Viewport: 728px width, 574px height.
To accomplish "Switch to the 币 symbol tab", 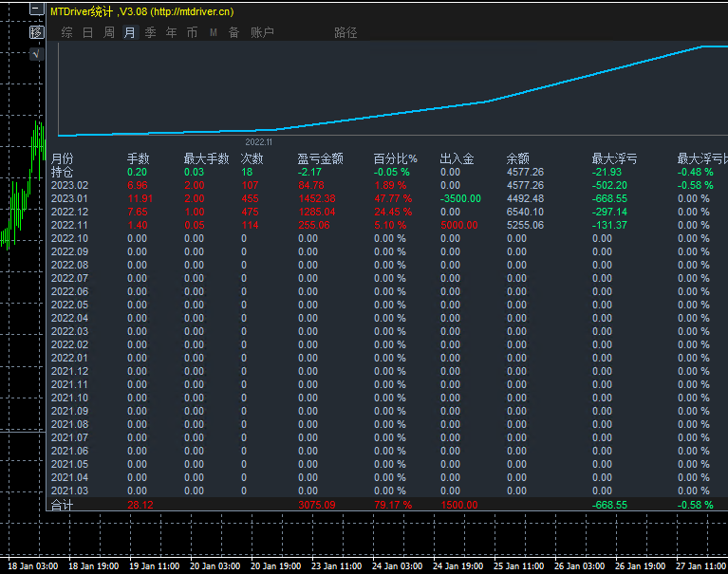I will click(193, 32).
